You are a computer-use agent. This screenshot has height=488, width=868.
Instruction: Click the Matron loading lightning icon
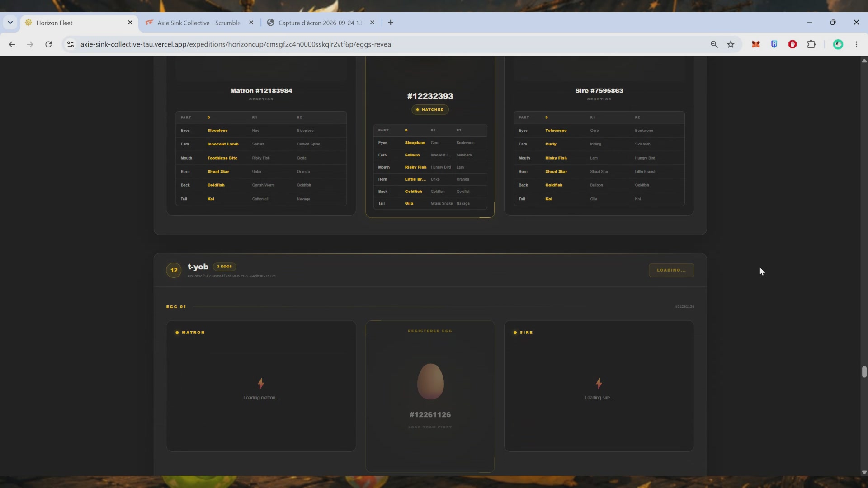point(261,383)
